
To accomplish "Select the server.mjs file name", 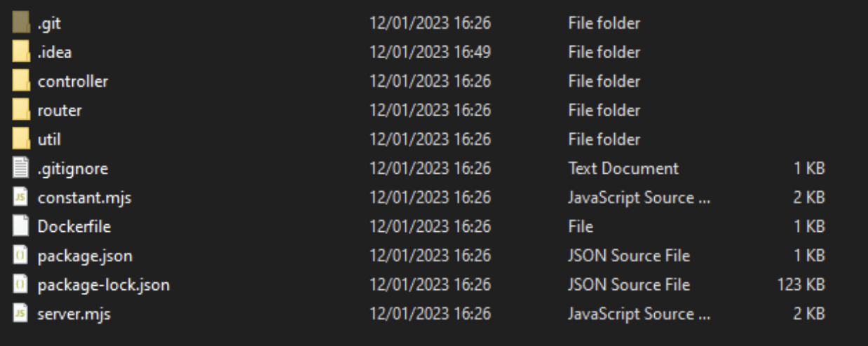I will 74,314.
